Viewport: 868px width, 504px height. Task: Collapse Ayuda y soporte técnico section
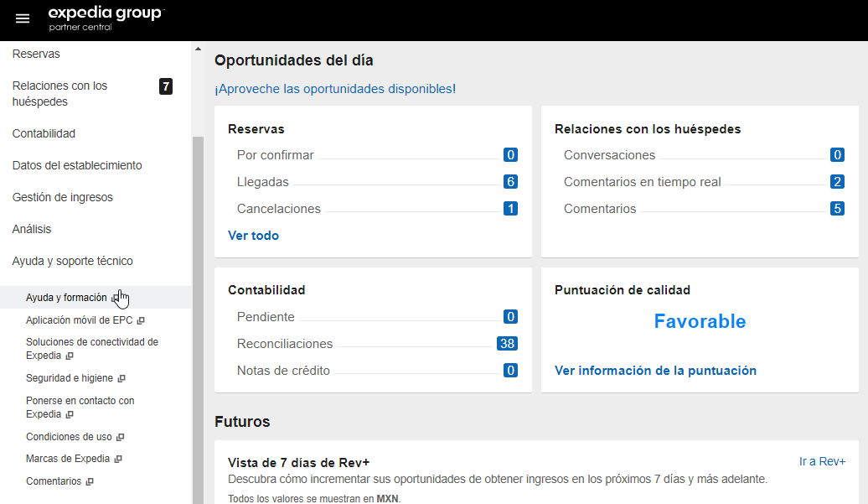pyautogui.click(x=72, y=261)
